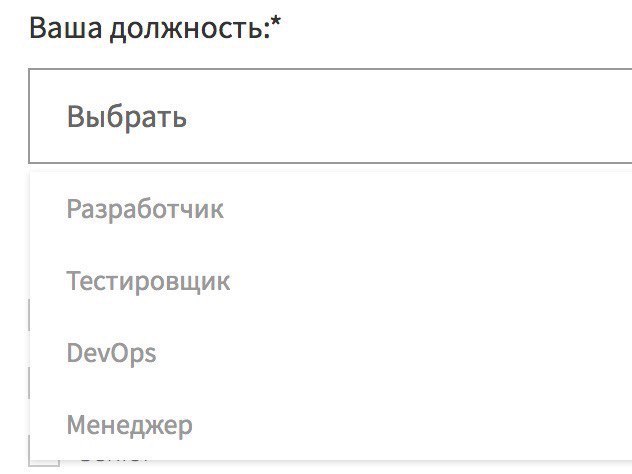
Task: Select the "Менеджер" option
Action: tap(129, 425)
